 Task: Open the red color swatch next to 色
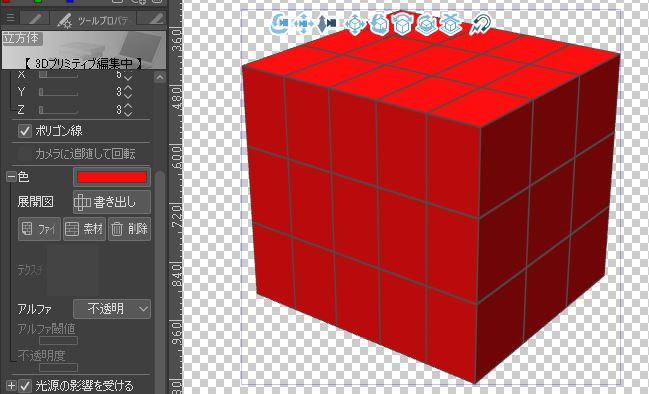coord(112,177)
